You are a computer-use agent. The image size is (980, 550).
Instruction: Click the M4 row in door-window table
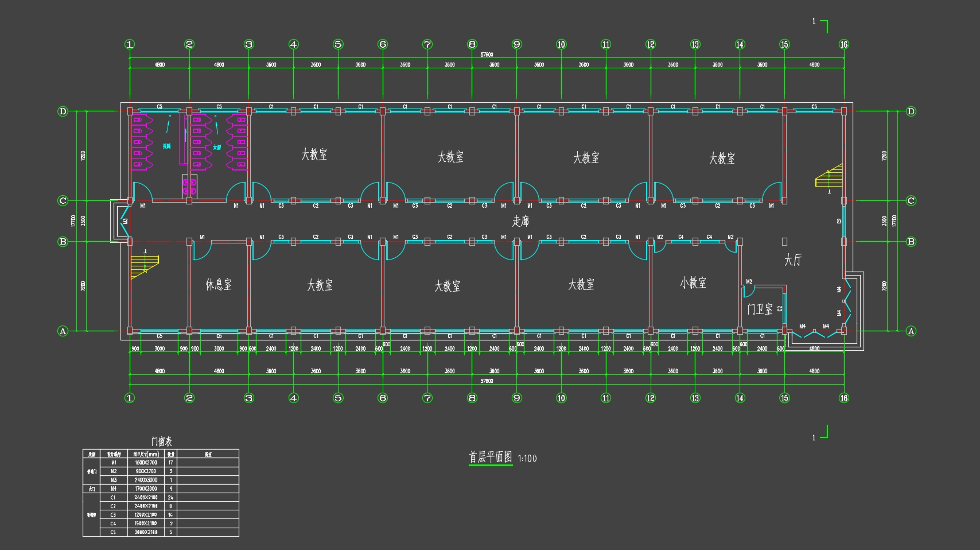[113, 489]
